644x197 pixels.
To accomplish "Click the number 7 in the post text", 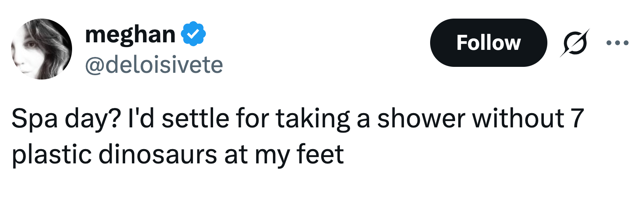I will coord(577,119).
